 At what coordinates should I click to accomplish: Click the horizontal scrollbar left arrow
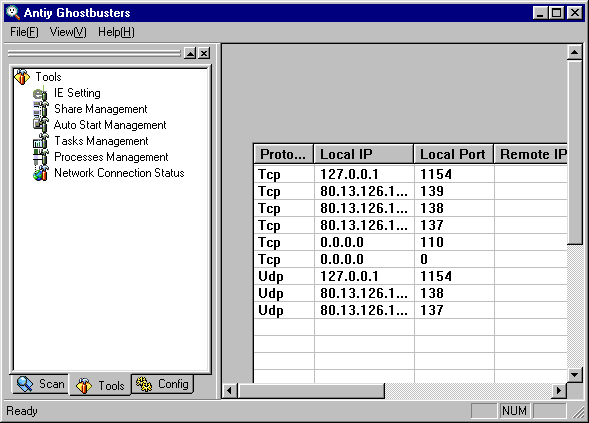[230, 391]
